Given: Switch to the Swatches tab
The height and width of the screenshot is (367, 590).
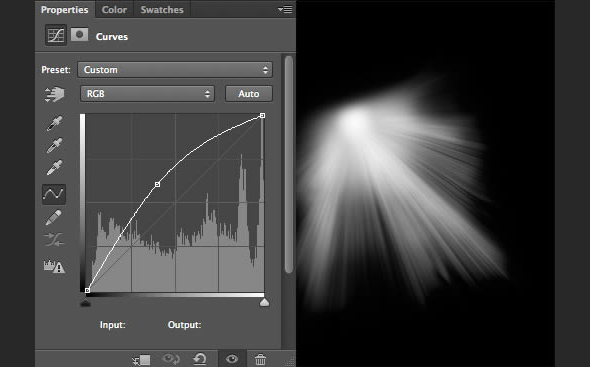Looking at the screenshot, I should pyautogui.click(x=162, y=9).
